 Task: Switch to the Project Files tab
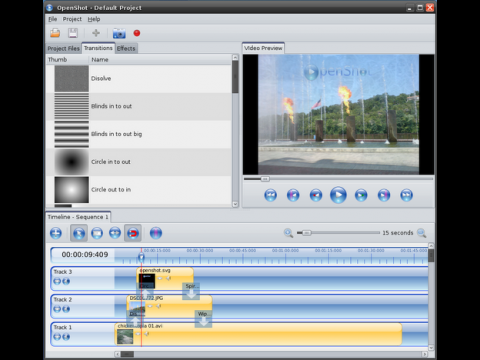click(x=63, y=48)
